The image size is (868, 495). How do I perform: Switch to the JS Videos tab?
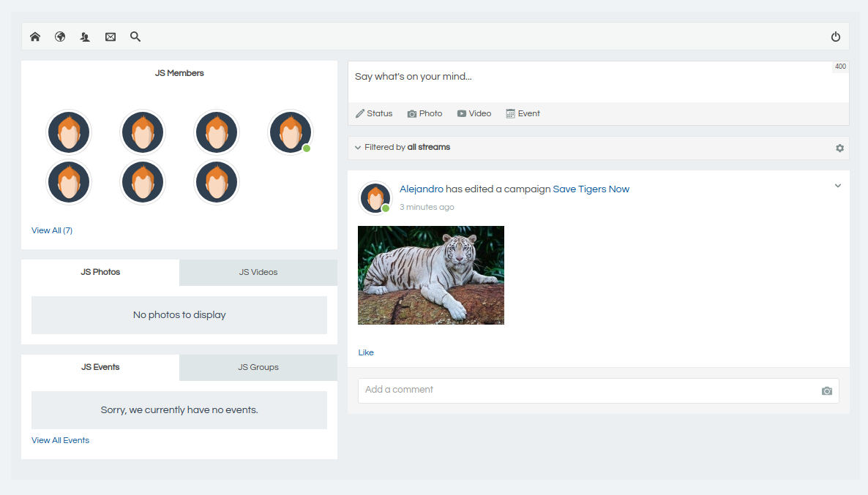coord(258,272)
